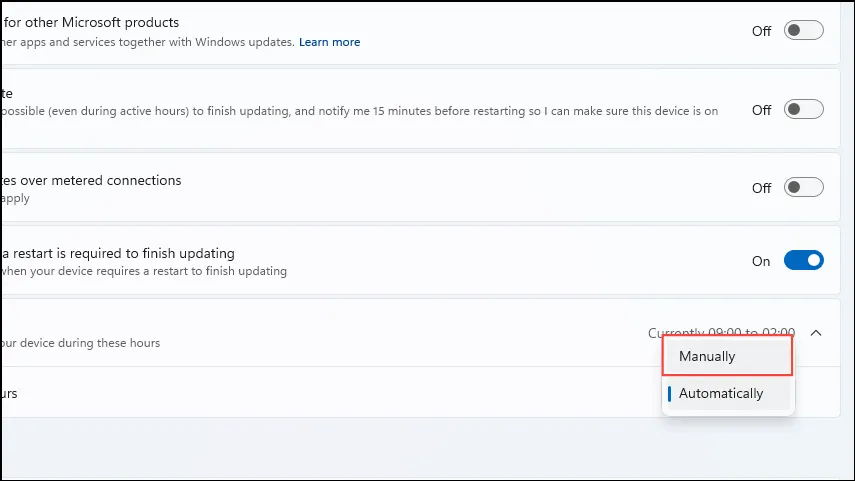Select Manually from the dropdown menu
855x481 pixels.
(x=727, y=356)
